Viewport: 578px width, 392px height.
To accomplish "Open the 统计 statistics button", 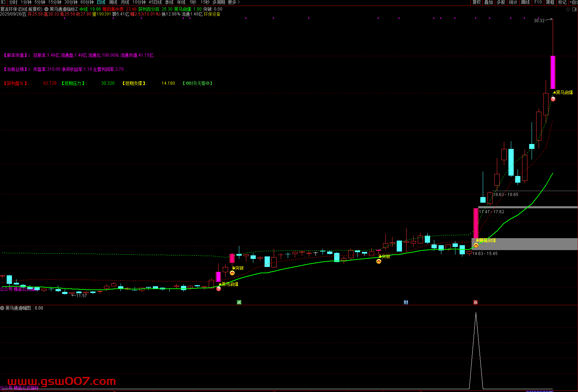I will (513, 2).
